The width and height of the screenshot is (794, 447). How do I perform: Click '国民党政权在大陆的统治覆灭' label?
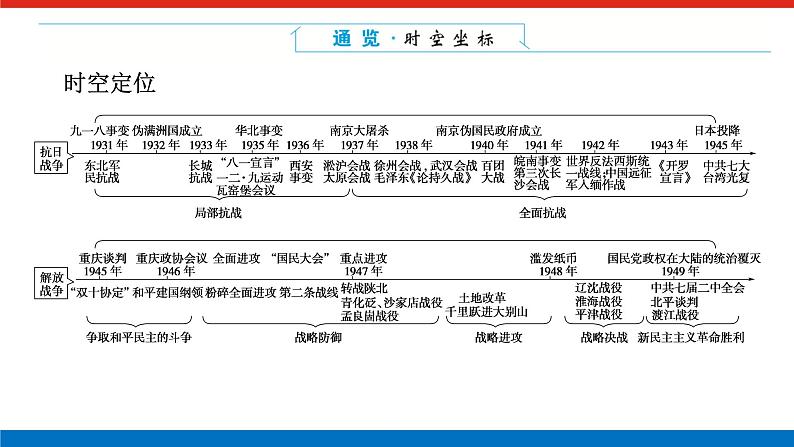click(684, 258)
